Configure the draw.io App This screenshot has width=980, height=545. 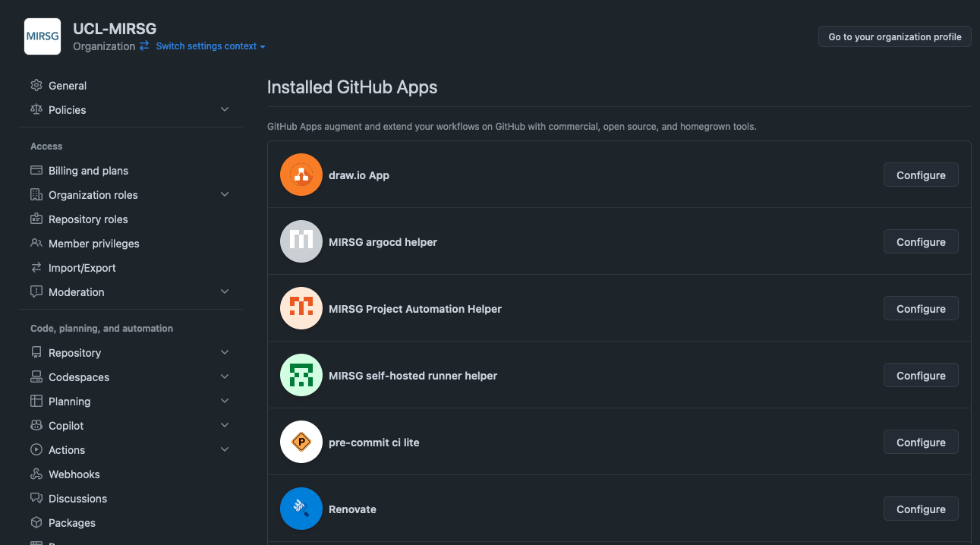920,175
